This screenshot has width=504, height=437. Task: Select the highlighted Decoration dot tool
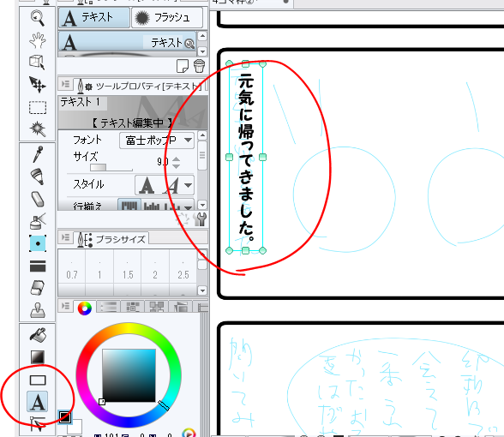[x=38, y=243]
